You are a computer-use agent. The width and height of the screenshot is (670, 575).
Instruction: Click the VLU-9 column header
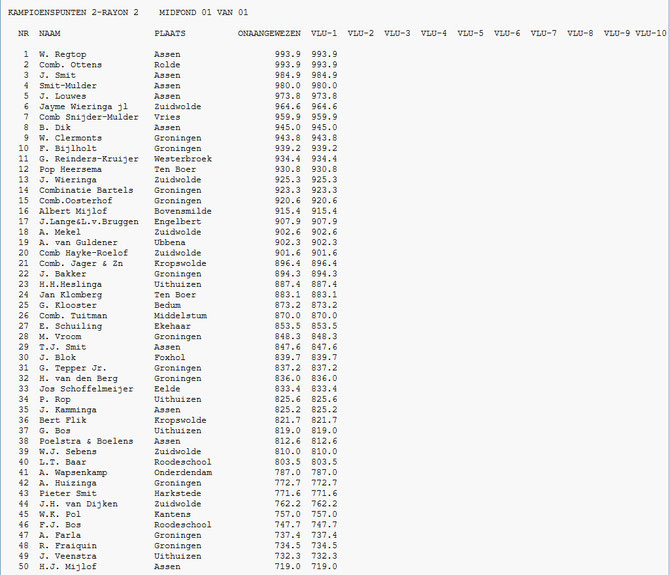617,33
